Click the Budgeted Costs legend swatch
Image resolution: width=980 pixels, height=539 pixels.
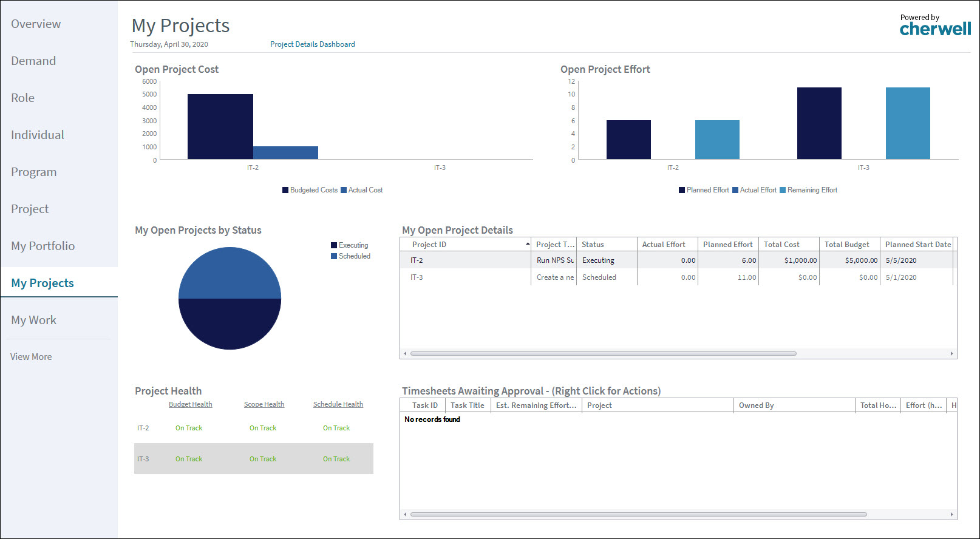[285, 190]
